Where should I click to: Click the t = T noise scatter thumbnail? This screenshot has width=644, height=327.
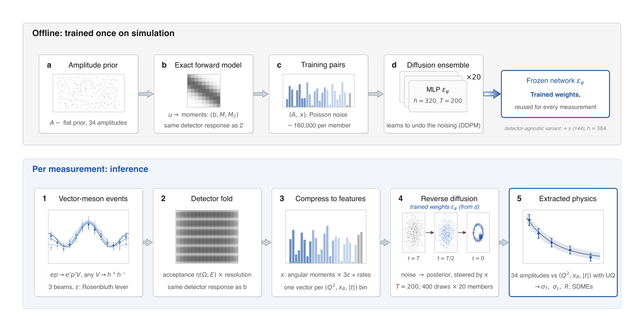[414, 232]
